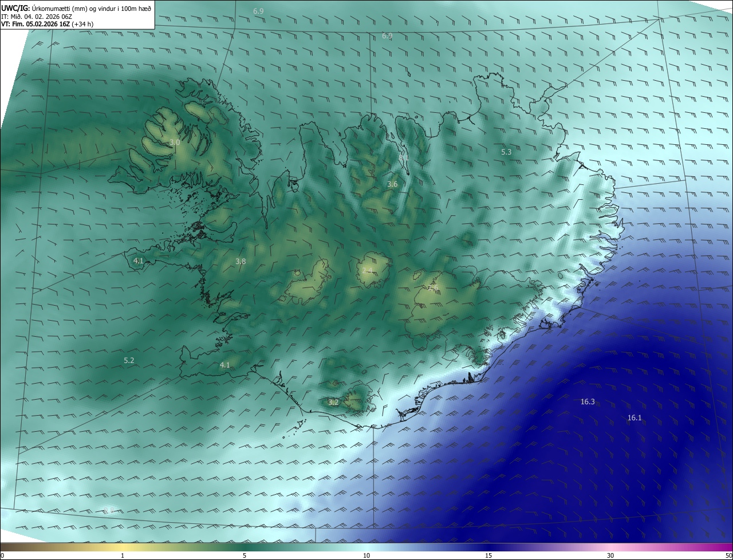Click the 3.8 map value
Image resolution: width=733 pixels, height=560 pixels.
pos(241,261)
